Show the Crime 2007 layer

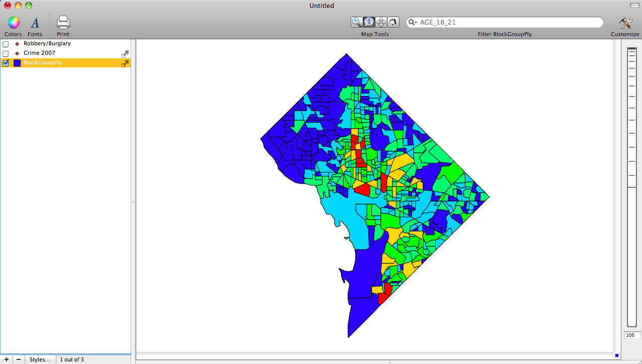click(6, 53)
